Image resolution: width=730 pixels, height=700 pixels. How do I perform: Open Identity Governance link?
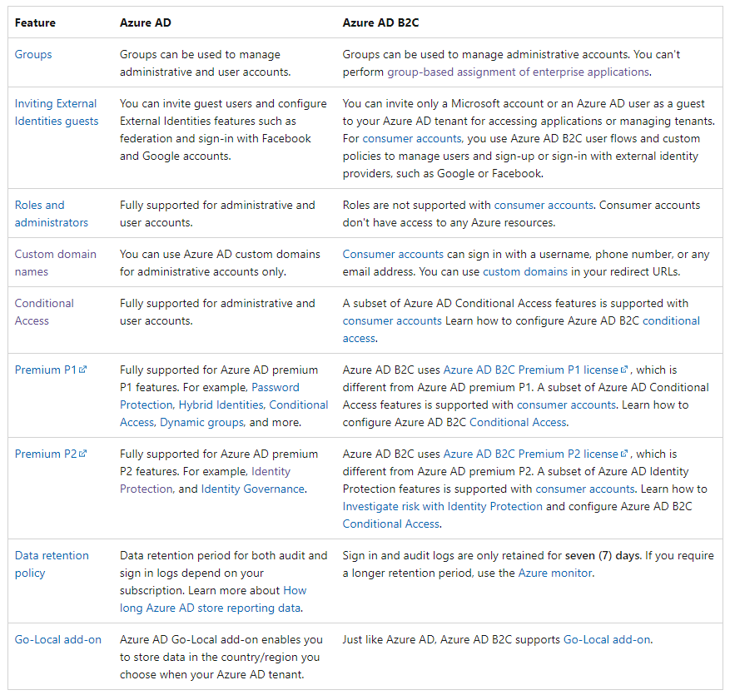point(253,489)
